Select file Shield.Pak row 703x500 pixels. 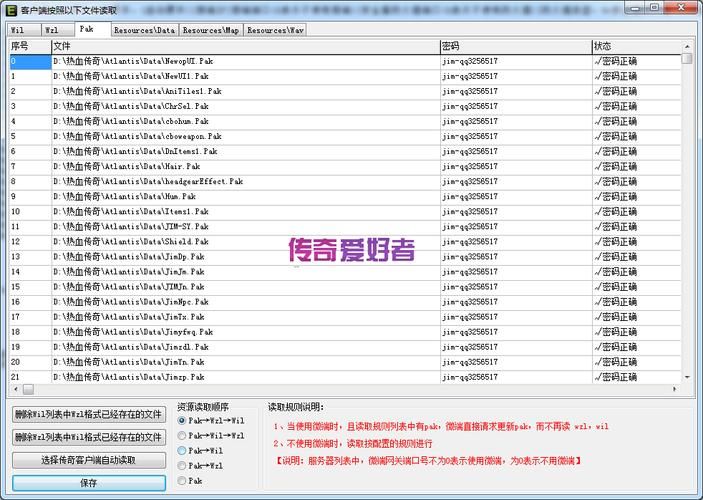point(345,242)
